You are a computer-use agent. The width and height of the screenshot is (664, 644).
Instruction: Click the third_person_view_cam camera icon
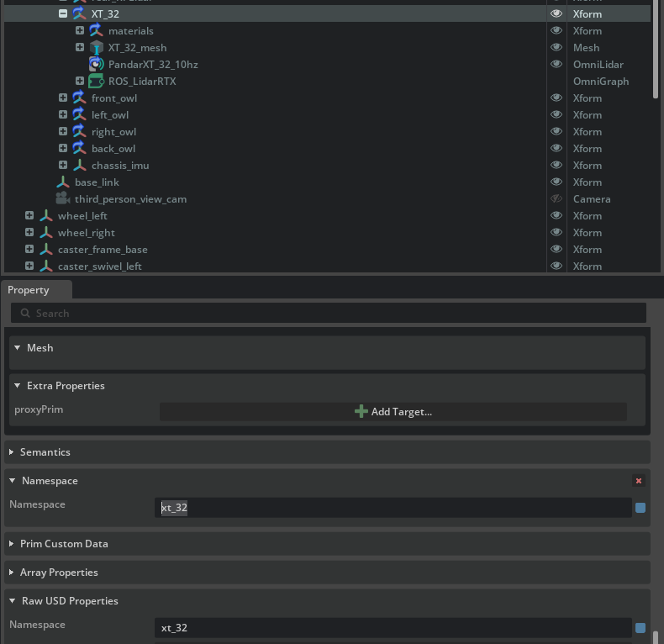(x=62, y=199)
